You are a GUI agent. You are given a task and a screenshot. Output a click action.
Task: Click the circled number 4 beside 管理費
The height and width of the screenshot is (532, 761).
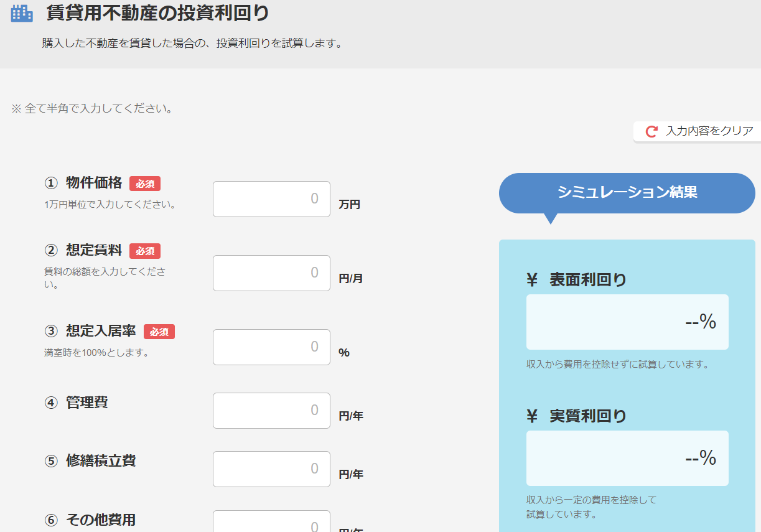pos(51,403)
